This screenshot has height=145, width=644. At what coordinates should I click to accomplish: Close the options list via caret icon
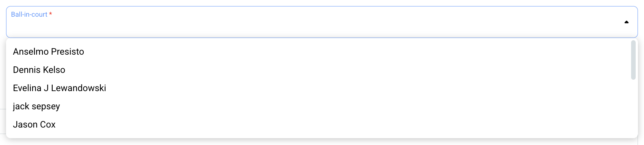point(627,22)
